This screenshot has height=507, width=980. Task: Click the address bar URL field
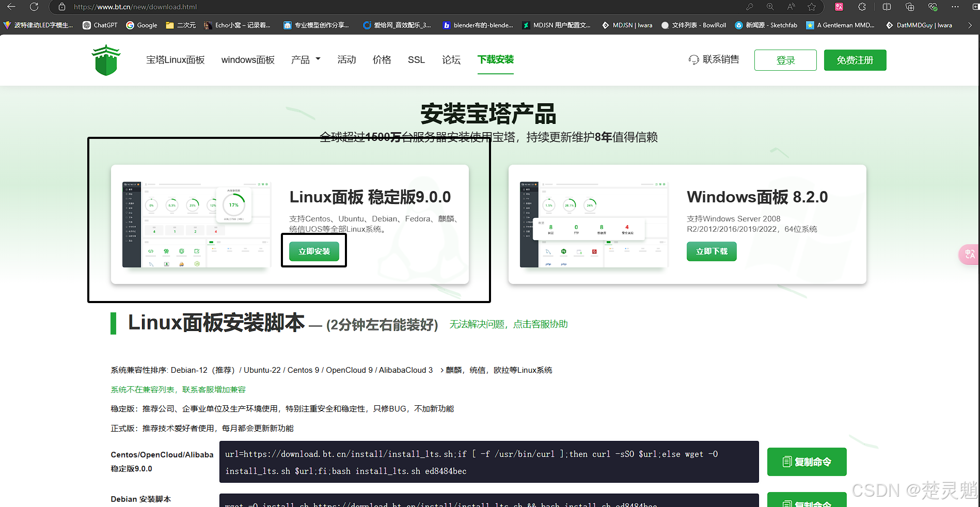point(403,7)
